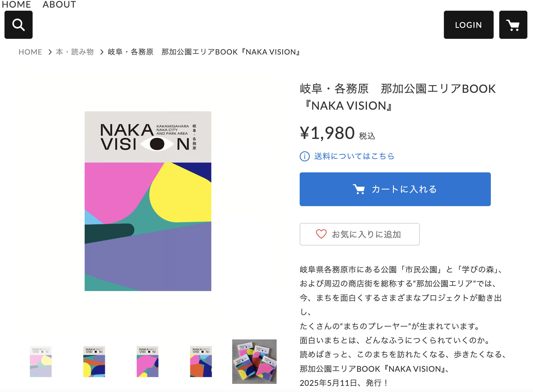This screenshot has width=533, height=392.
Task: Open 本・読み物 breadcrumb category
Action: [75, 52]
